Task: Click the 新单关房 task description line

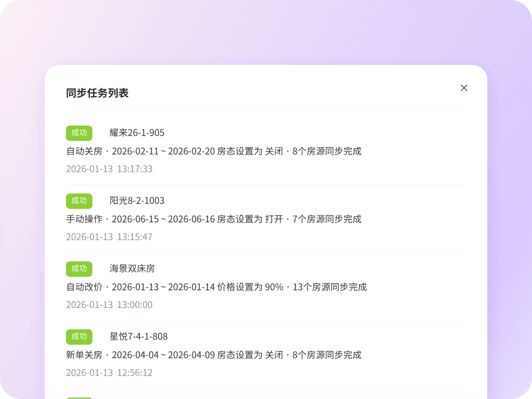Action: point(213,355)
